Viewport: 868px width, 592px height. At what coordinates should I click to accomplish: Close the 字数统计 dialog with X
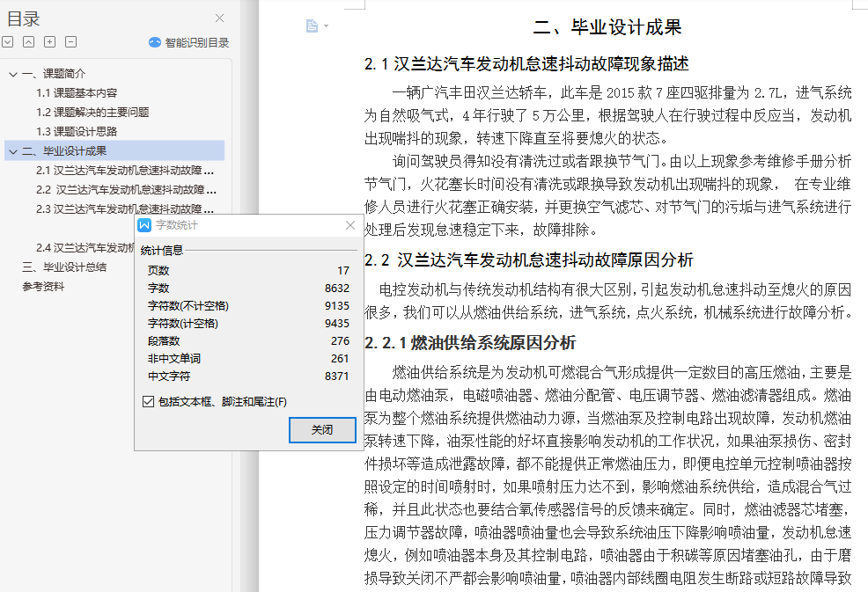[x=350, y=225]
